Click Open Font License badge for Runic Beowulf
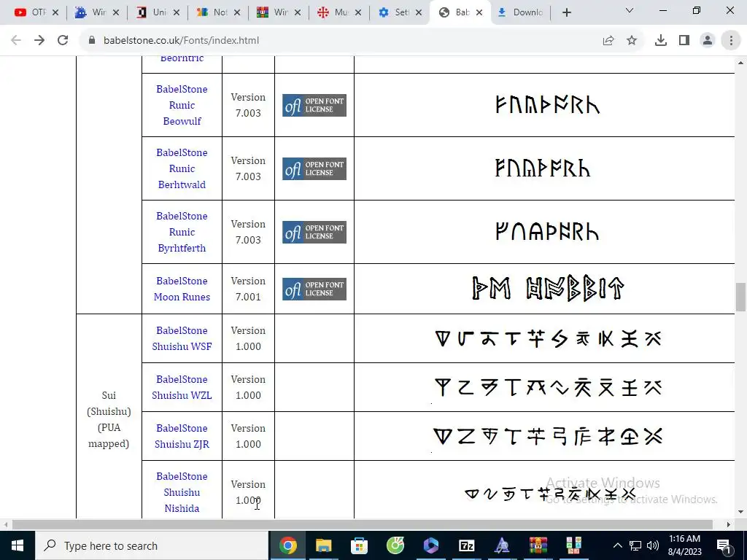 [x=314, y=105]
